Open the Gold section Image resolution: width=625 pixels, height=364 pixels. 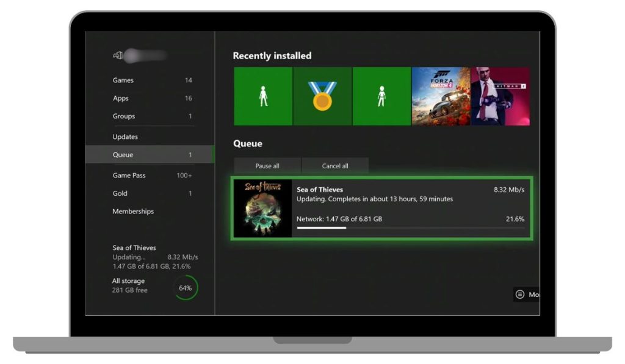pos(120,193)
